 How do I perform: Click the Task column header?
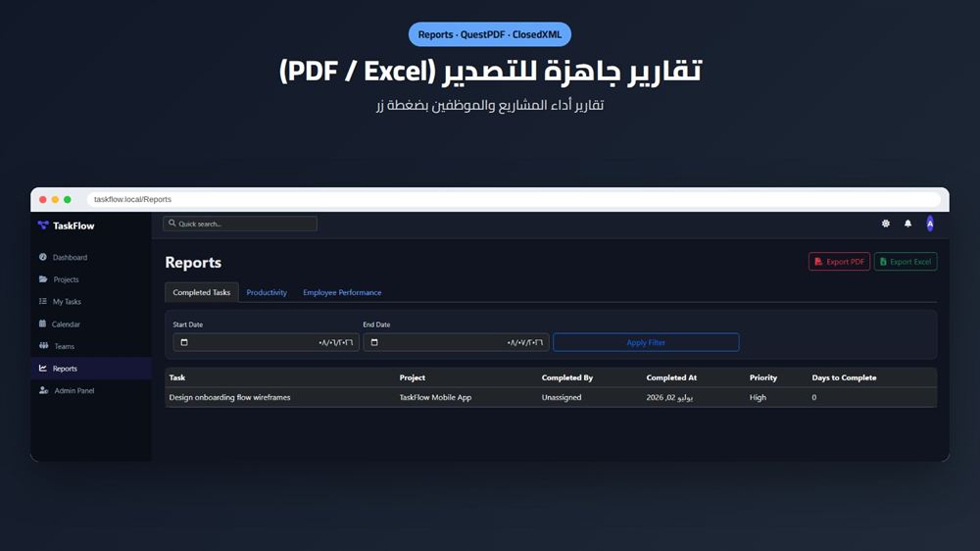coord(176,377)
